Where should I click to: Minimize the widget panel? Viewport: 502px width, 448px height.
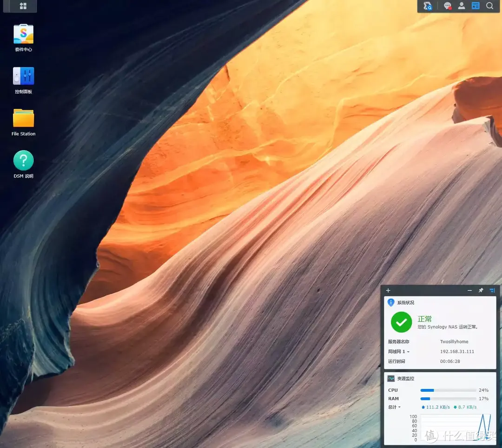469,290
